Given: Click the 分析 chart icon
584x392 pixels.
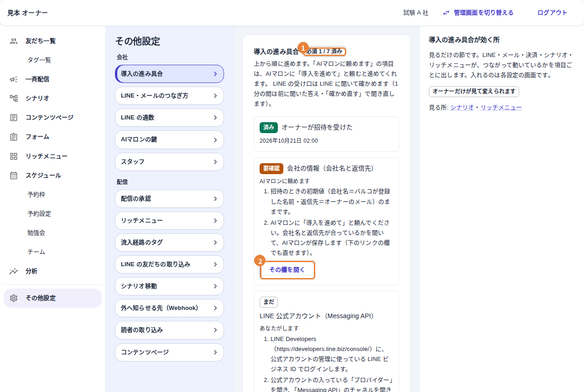Looking at the screenshot, I should pyautogui.click(x=14, y=271).
